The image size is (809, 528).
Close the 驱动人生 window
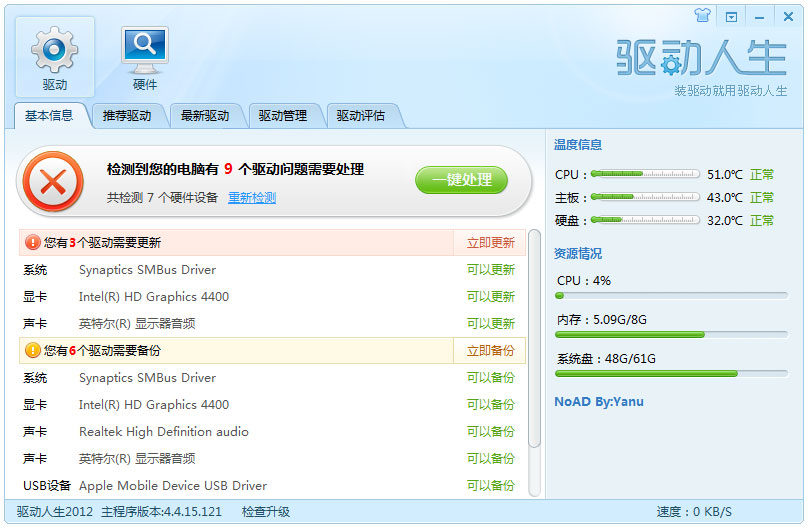coord(788,17)
